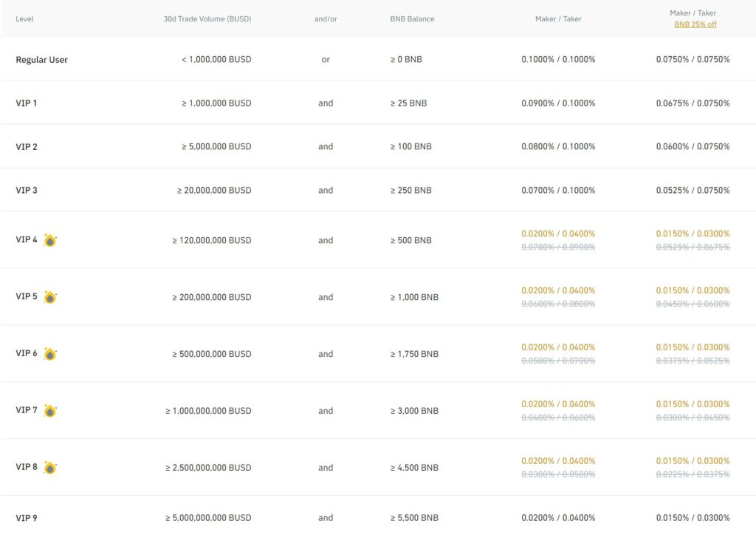Open the BNB 25% off link
Image resolution: width=756 pixels, height=535 pixels.
click(695, 24)
